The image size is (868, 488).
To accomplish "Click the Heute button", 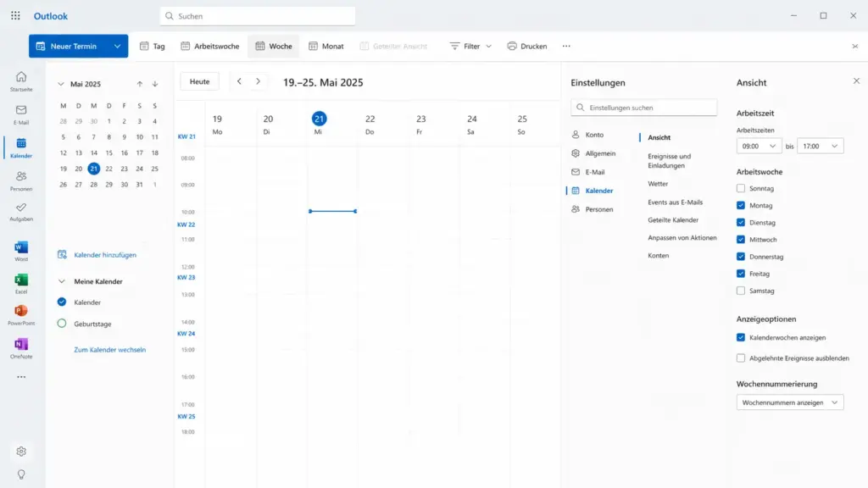I will 199,81.
